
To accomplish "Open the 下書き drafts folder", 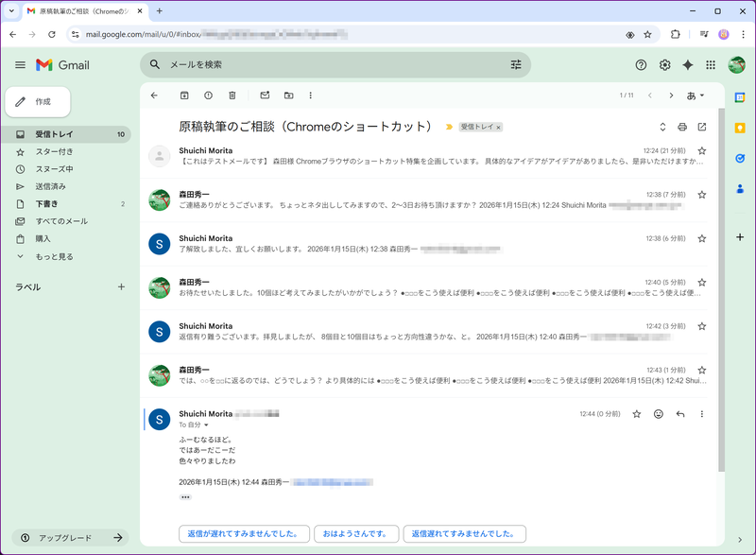I will 66,204.
